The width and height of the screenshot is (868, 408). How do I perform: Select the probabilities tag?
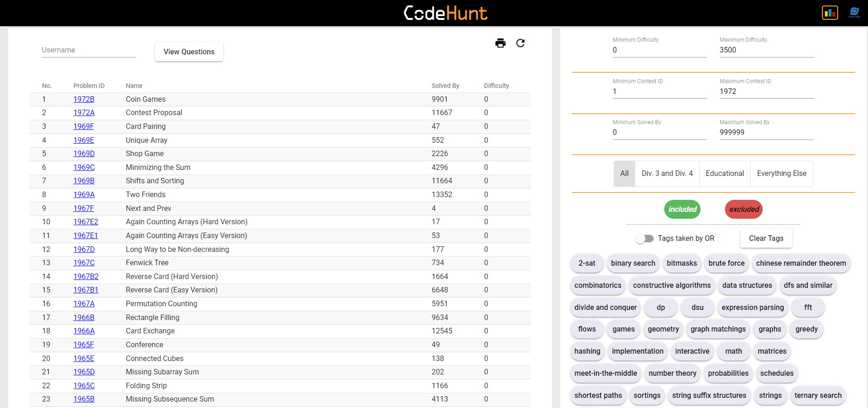tap(728, 373)
